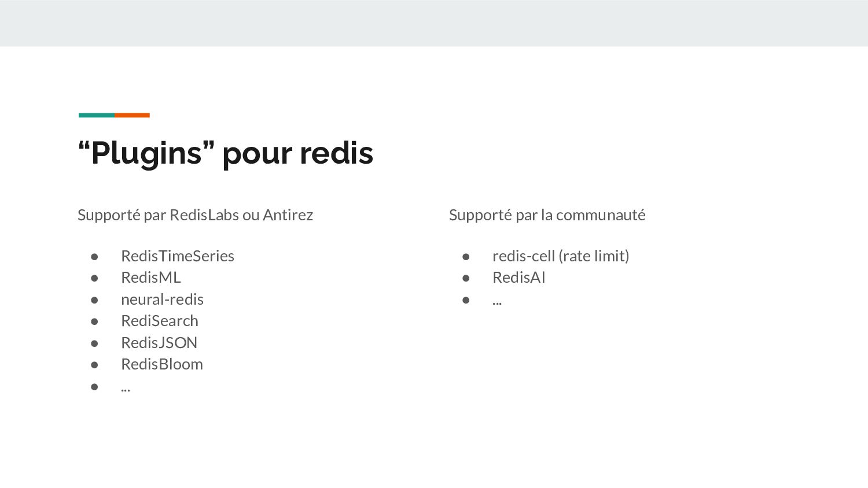This screenshot has width=868, height=488.
Task: Click the RediSearch list item
Action: coord(160,321)
